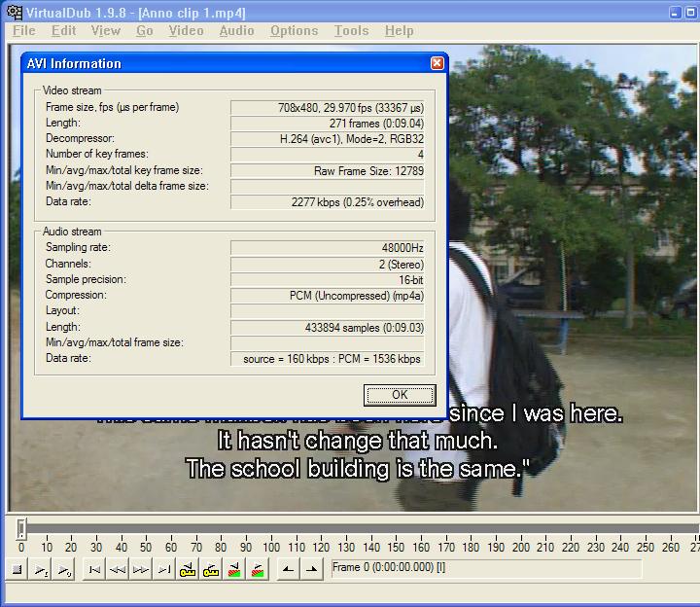Click the Channels value 2 (Stereo)
The height and width of the screenshot is (607, 700).
click(x=327, y=264)
